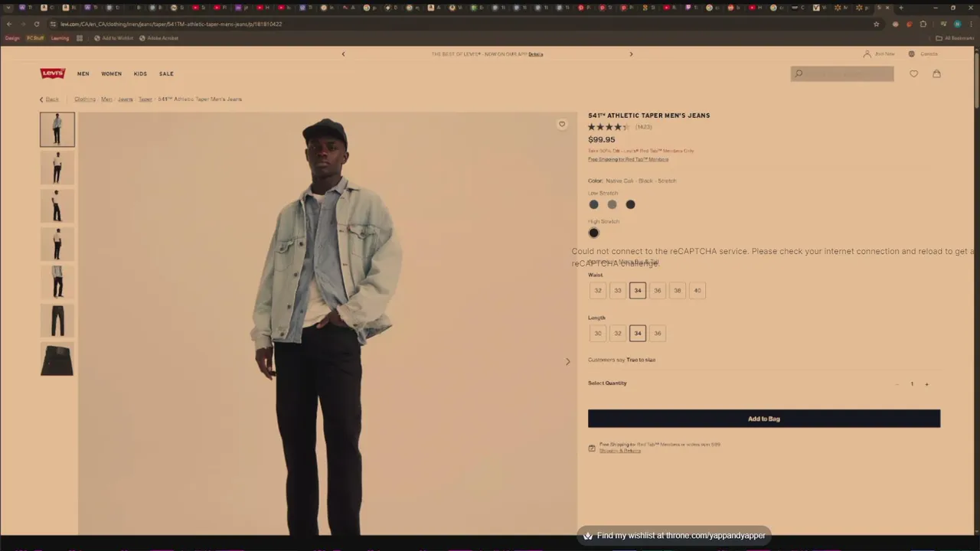Open the WOMEN navigation menu
The width and height of the screenshot is (980, 551).
111,74
